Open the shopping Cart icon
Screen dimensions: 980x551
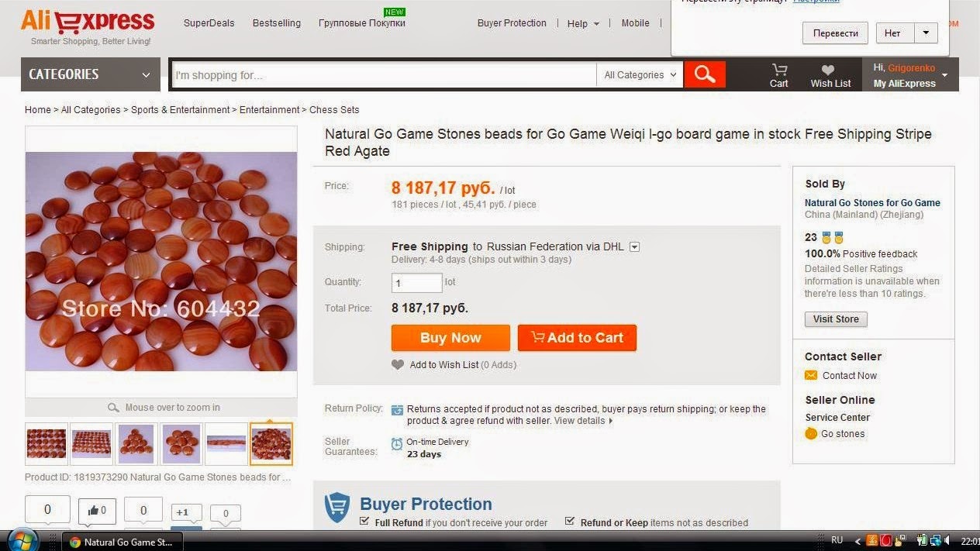point(779,70)
